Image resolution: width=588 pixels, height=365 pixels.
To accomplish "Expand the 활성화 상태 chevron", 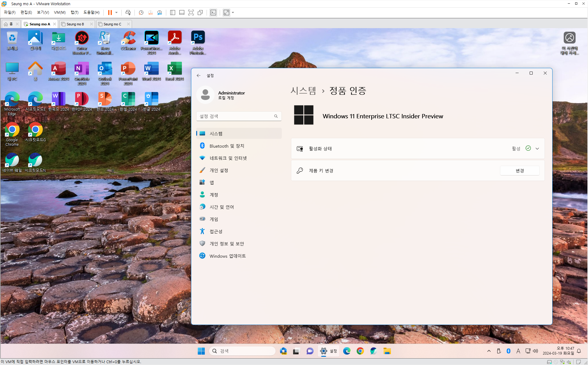I will (x=537, y=149).
